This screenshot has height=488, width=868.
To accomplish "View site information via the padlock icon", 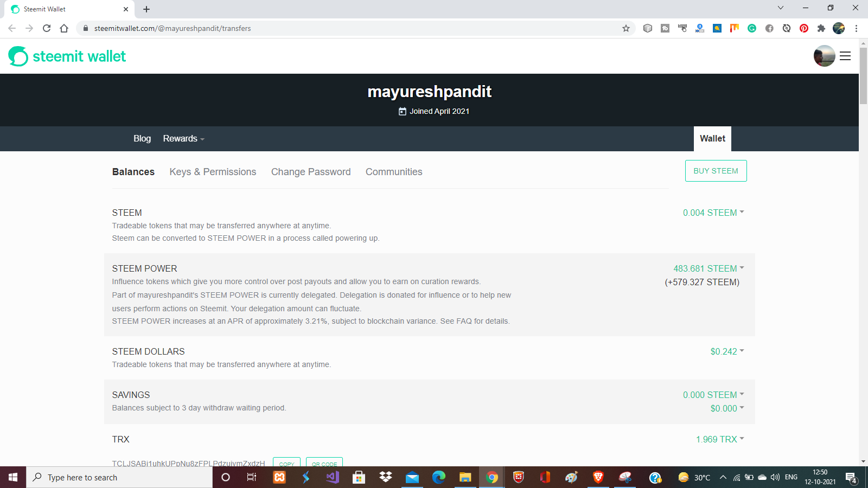I will (x=85, y=28).
